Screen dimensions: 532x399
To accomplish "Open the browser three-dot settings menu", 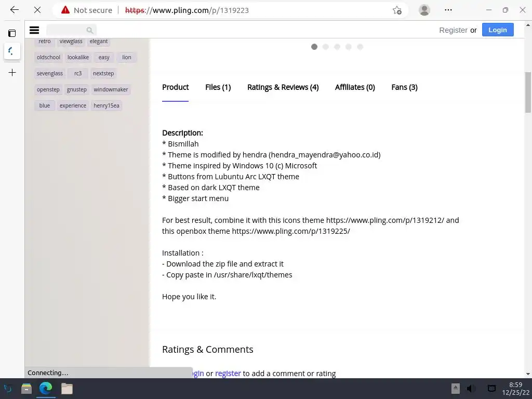I will tap(448, 10).
